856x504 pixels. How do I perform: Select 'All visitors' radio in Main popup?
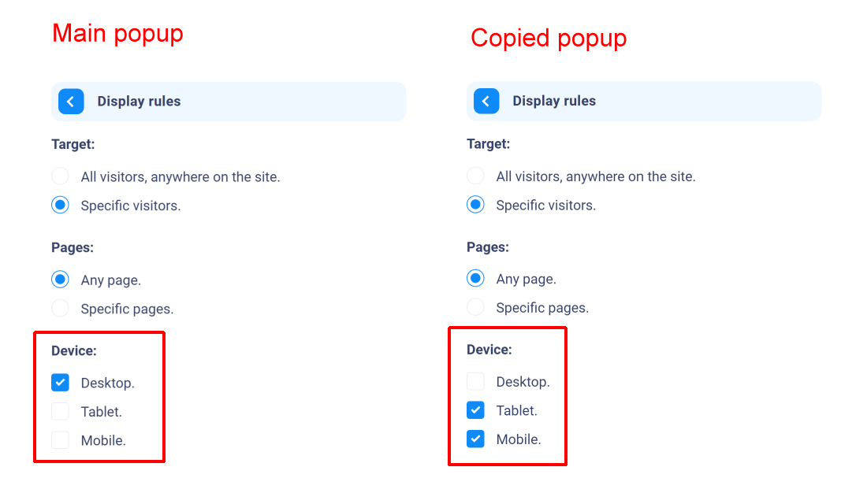60,176
